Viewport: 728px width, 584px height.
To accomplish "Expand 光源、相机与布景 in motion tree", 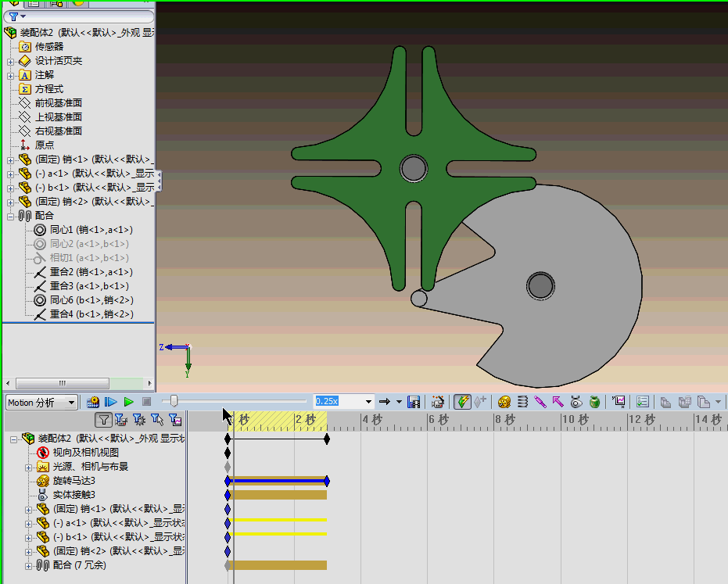I will click(x=28, y=468).
